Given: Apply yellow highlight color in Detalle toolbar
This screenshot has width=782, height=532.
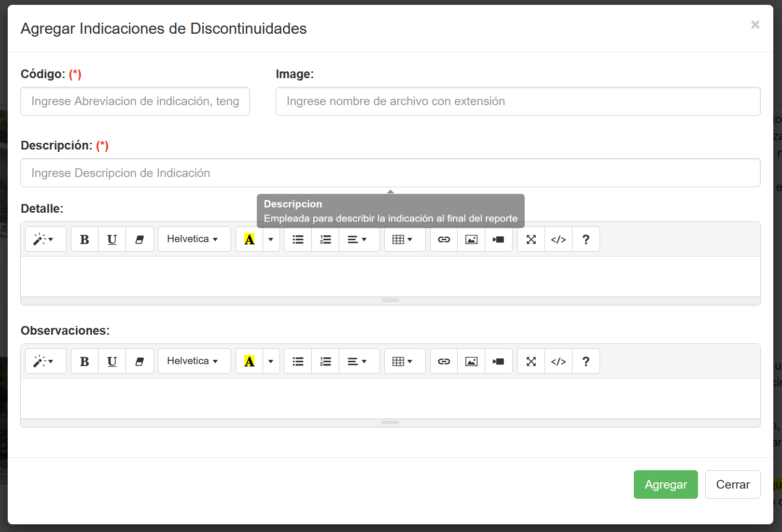Looking at the screenshot, I should 249,239.
